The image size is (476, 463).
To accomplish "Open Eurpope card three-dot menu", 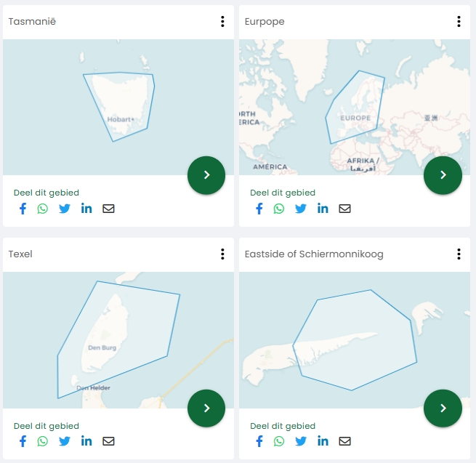I will pos(459,22).
